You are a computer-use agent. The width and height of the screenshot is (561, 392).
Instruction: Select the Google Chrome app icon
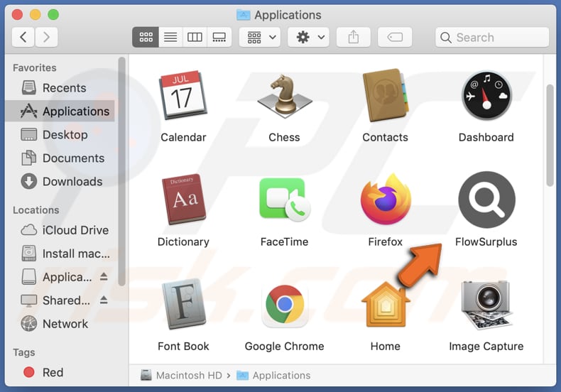coord(285,305)
